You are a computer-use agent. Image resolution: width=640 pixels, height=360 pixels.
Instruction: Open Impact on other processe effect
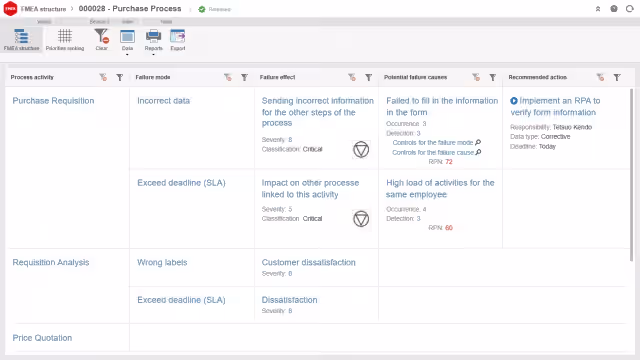pyautogui.click(x=310, y=188)
